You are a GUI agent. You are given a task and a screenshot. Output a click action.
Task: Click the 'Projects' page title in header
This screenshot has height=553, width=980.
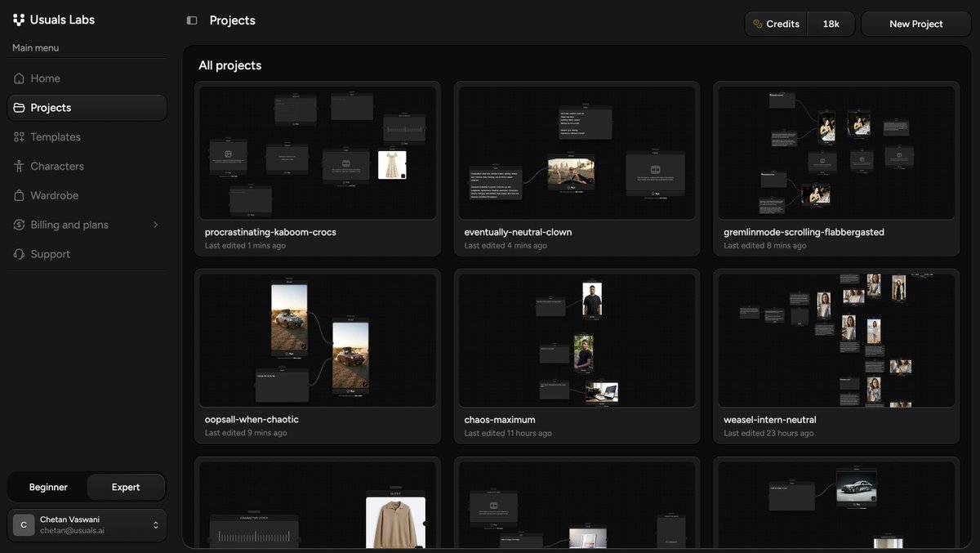233,20
